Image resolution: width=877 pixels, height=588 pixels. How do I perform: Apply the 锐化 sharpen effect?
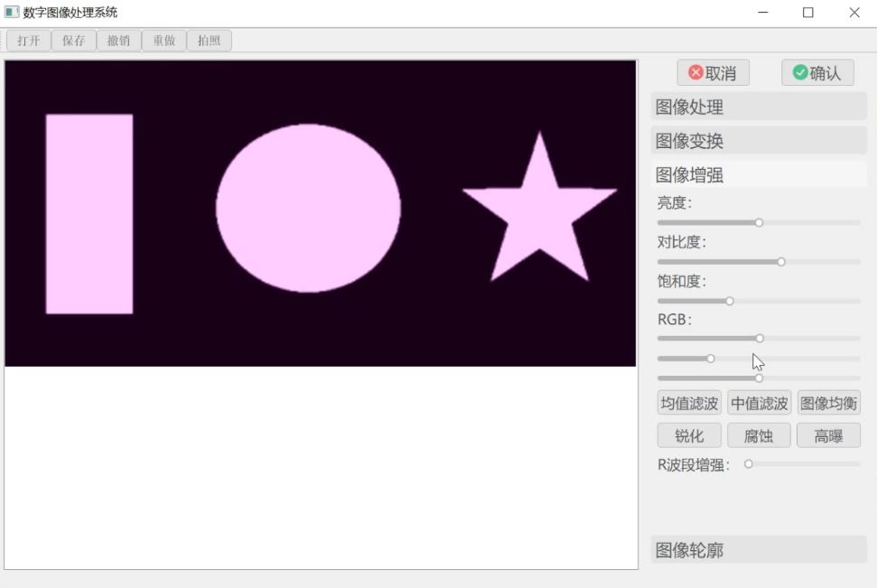(689, 436)
